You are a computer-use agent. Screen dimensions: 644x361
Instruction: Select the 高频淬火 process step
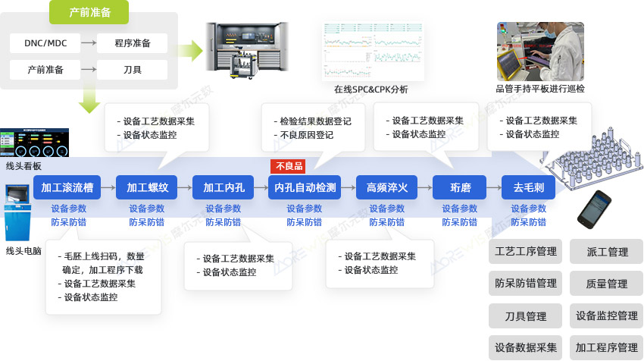[x=386, y=187]
